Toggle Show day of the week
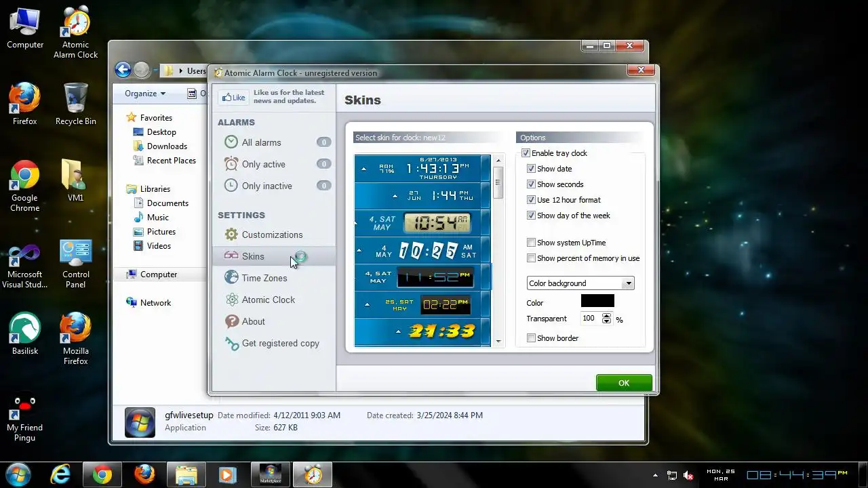868x488 pixels. coord(532,216)
